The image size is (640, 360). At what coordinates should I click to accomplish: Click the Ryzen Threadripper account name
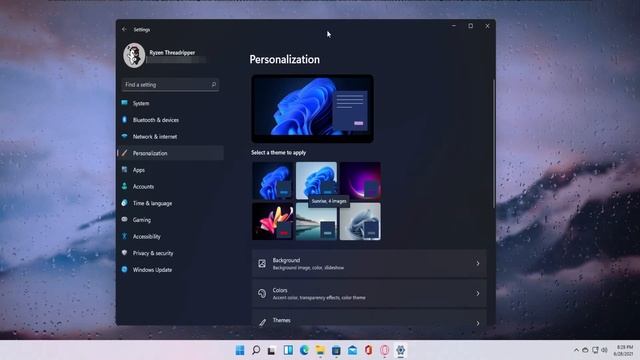(172, 52)
